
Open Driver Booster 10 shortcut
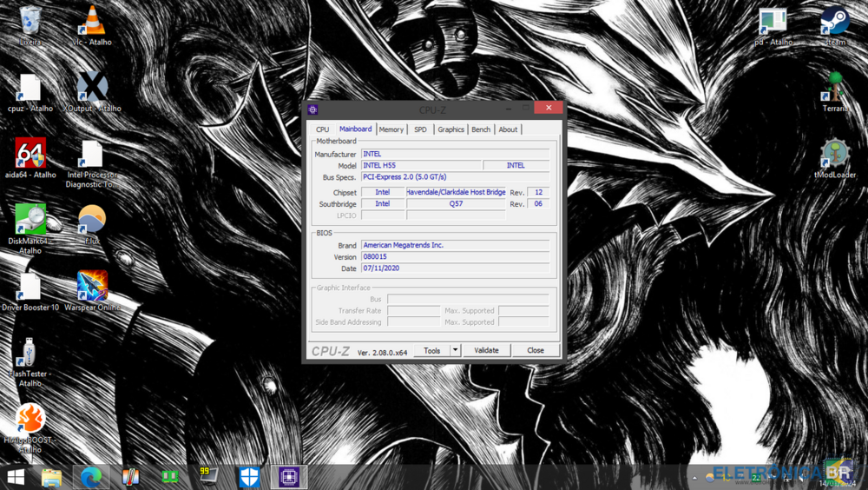pyautogui.click(x=30, y=287)
